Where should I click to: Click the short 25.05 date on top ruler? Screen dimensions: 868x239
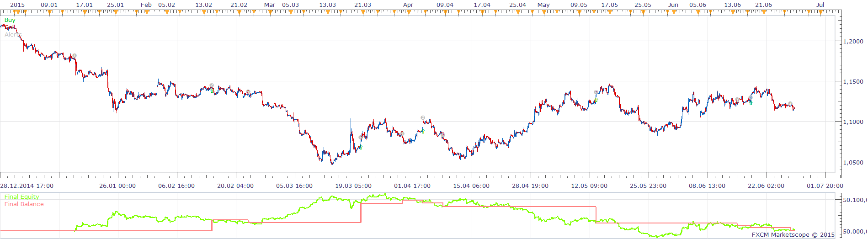[x=643, y=5]
